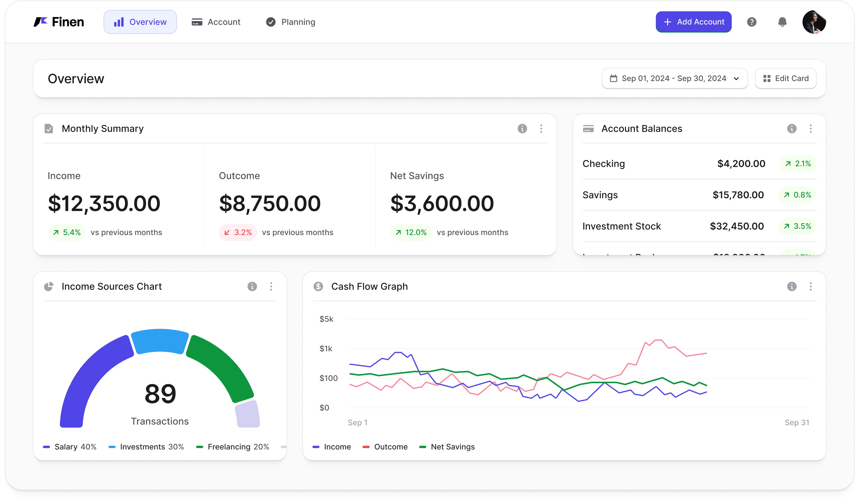Click the Add Account button
This screenshot has width=859, height=504.
(694, 22)
